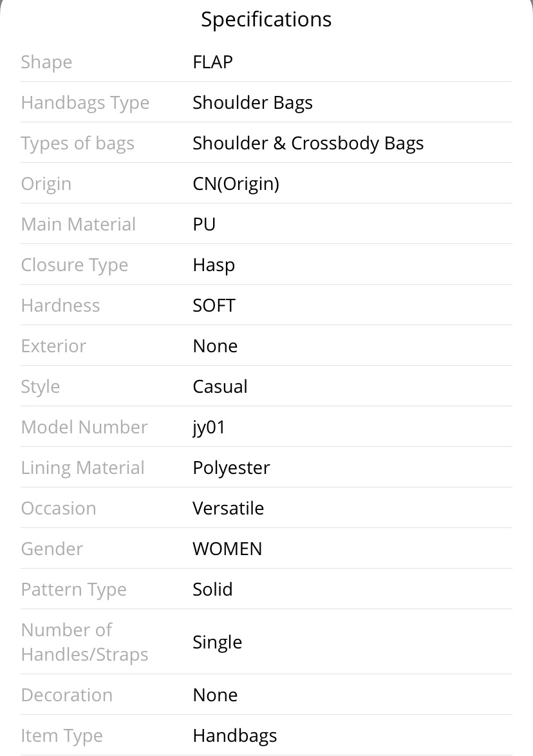Select the Single handles/straps value
533x756 pixels.
point(218,642)
